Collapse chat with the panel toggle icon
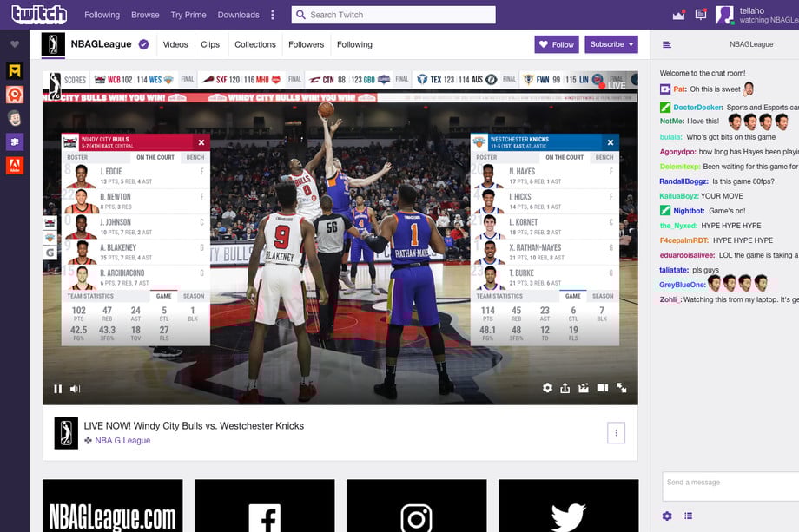The image size is (799, 532). pos(666,45)
